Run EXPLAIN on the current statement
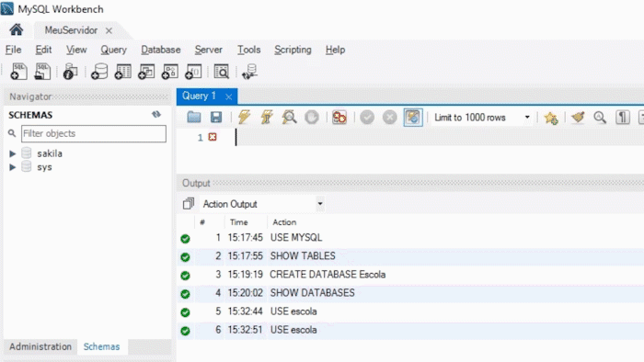Image resolution: width=644 pixels, height=362 pixels. [x=289, y=118]
